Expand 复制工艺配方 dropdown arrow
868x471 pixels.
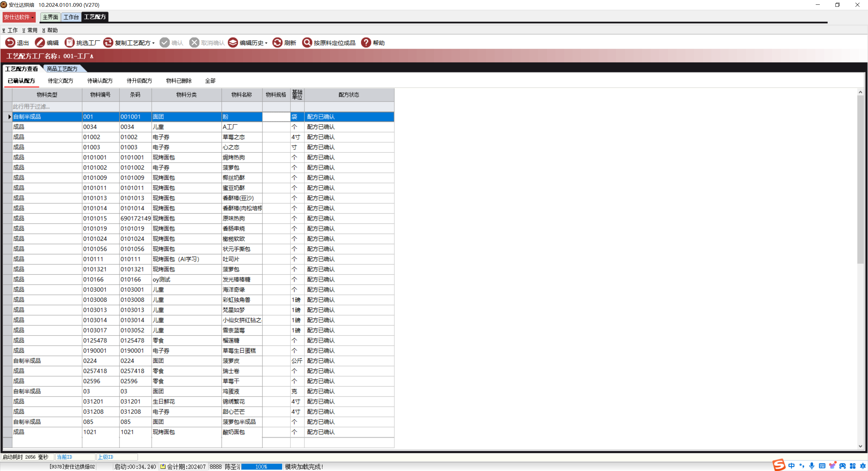pos(153,43)
